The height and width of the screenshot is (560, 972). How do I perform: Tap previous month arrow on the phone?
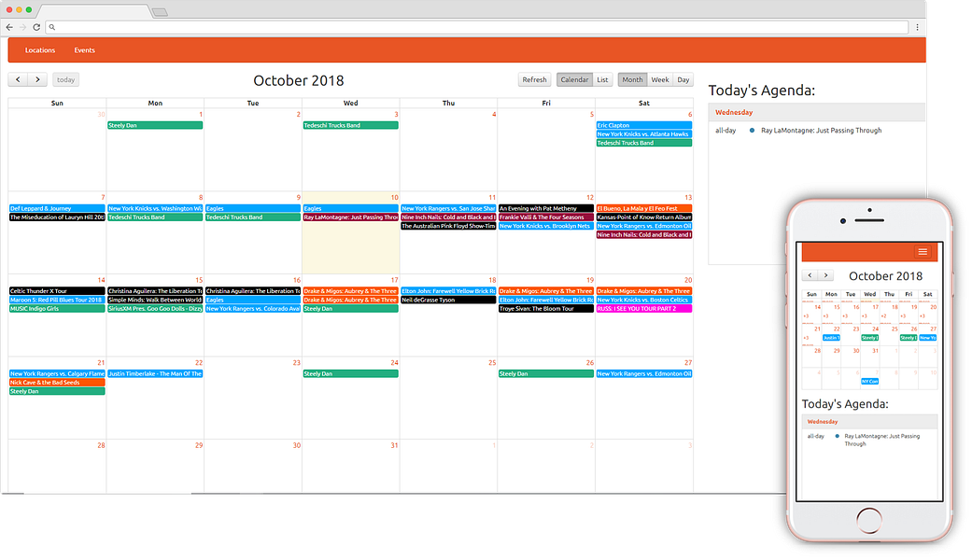[810, 275]
